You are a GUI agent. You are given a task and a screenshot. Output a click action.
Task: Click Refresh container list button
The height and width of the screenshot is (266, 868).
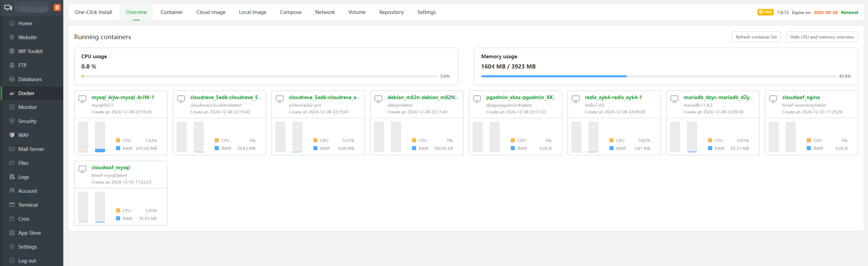point(756,37)
